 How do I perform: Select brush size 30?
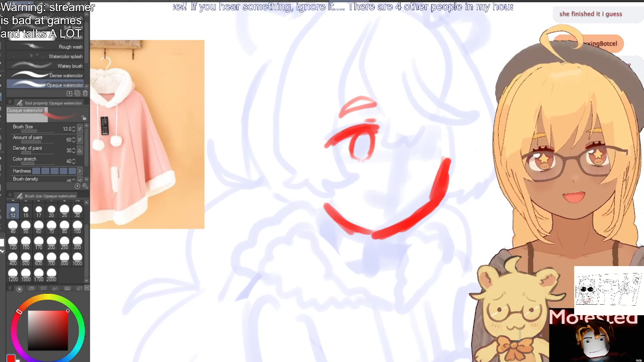point(77,212)
